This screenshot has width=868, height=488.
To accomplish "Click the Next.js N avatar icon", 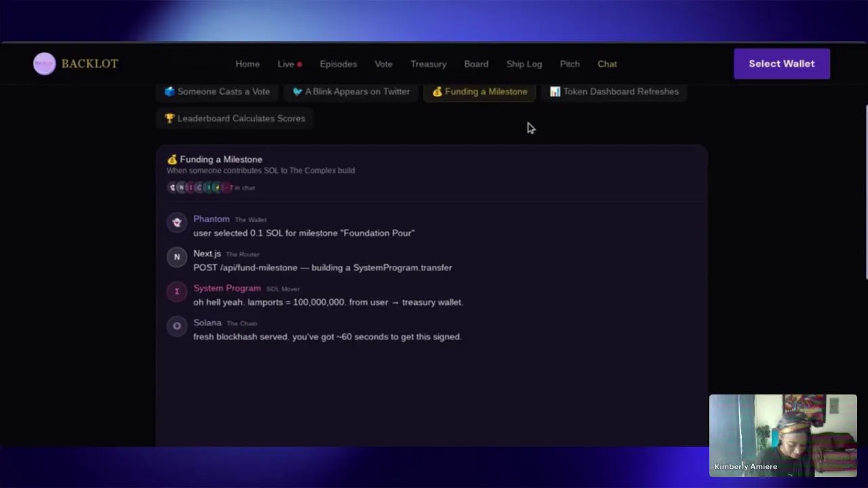I will tap(177, 257).
